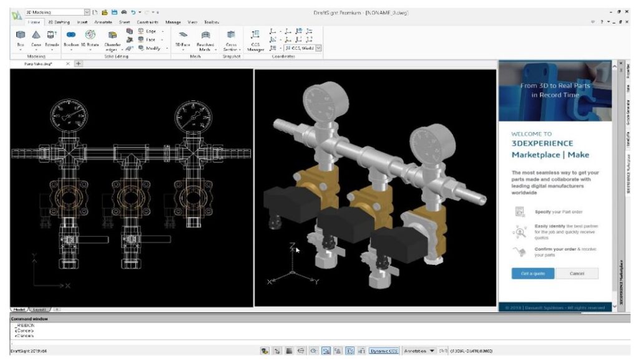
Task: Toggle the Polar tracking status button
Action: click(x=313, y=350)
